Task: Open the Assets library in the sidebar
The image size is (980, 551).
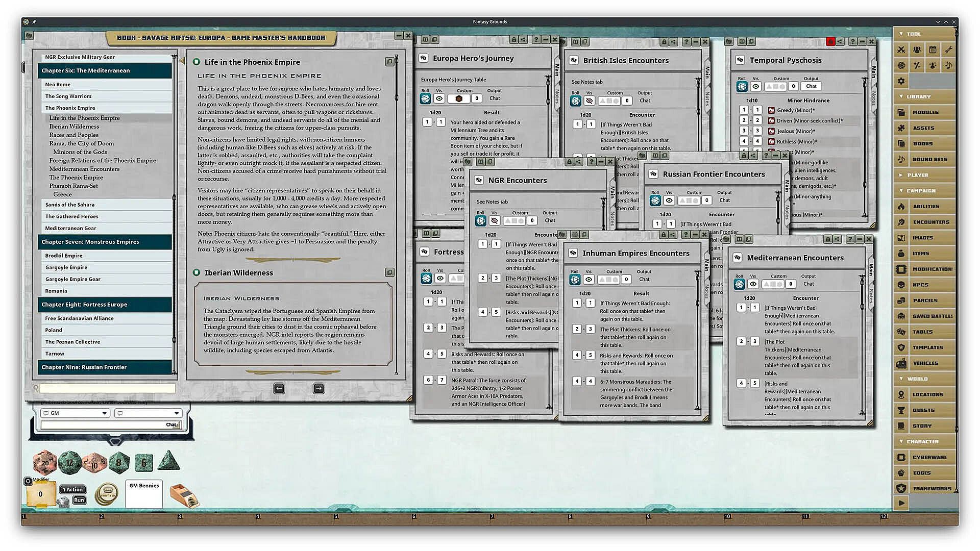Action: click(x=925, y=128)
